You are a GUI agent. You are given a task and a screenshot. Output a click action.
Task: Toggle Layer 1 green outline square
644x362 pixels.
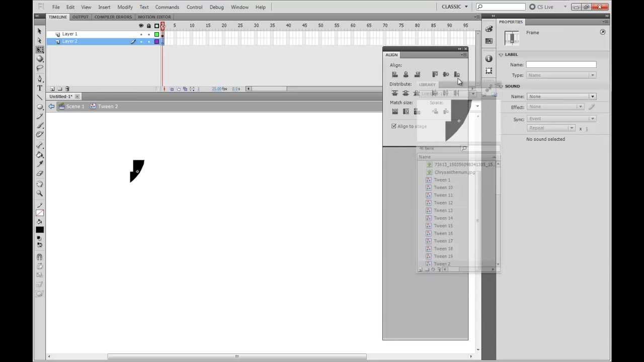tap(156, 34)
